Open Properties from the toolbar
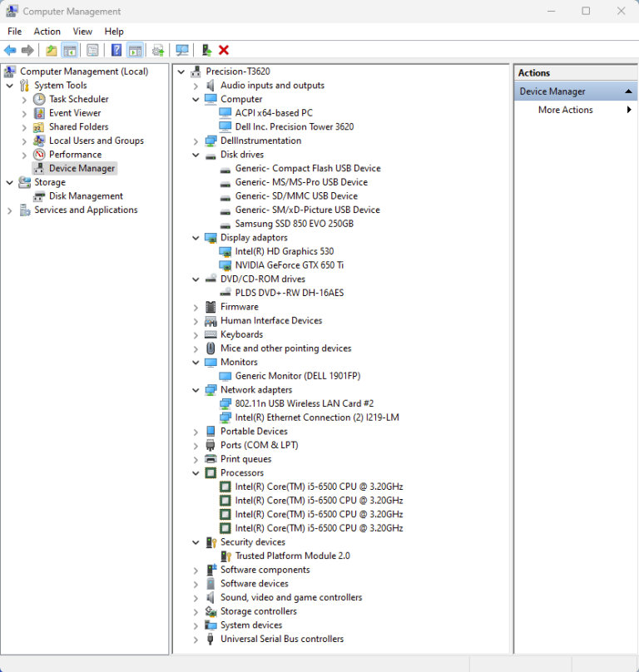639x672 pixels. (x=92, y=51)
